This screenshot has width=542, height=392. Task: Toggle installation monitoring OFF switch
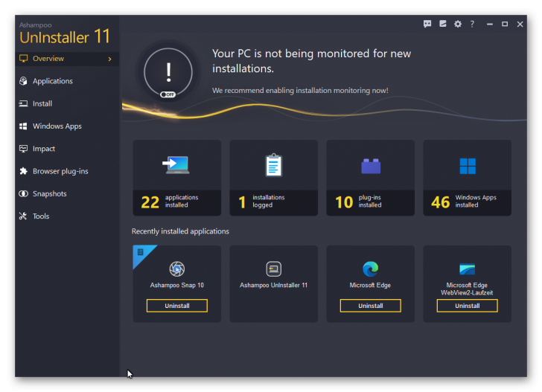pyautogui.click(x=168, y=94)
